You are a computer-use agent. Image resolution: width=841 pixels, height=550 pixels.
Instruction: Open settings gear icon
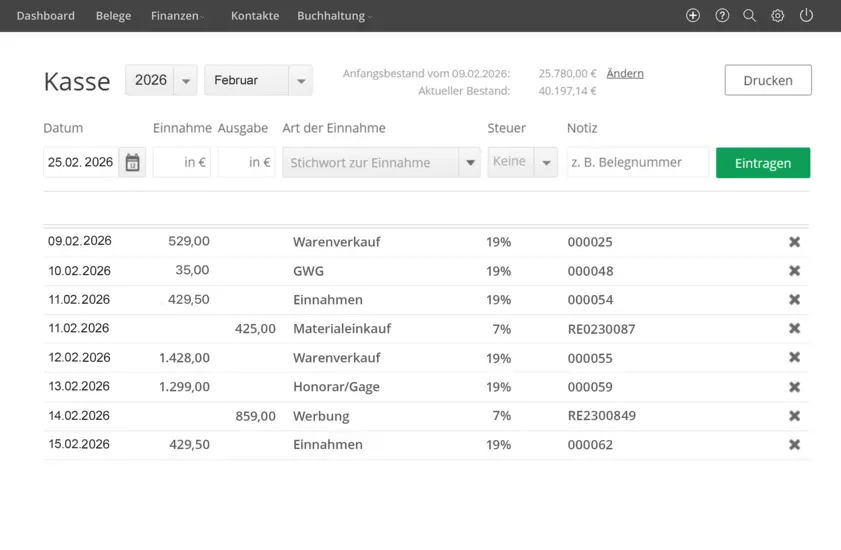[777, 16]
